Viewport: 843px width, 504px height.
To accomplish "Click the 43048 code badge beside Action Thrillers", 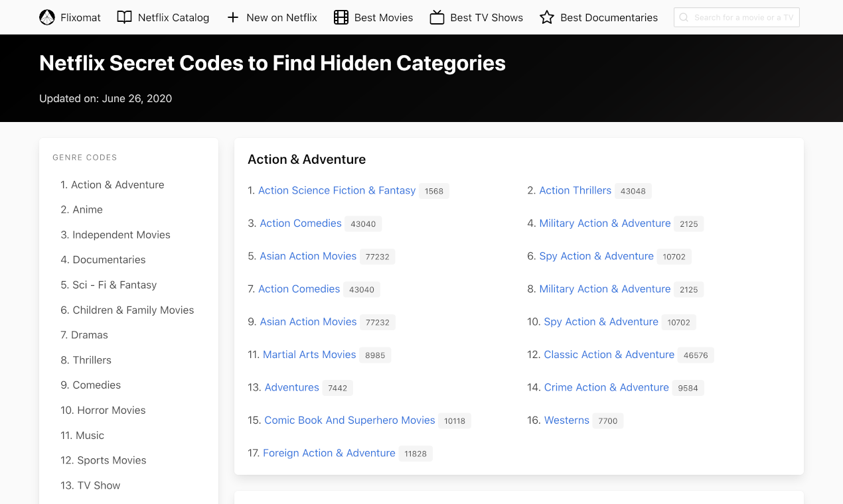I will [633, 191].
